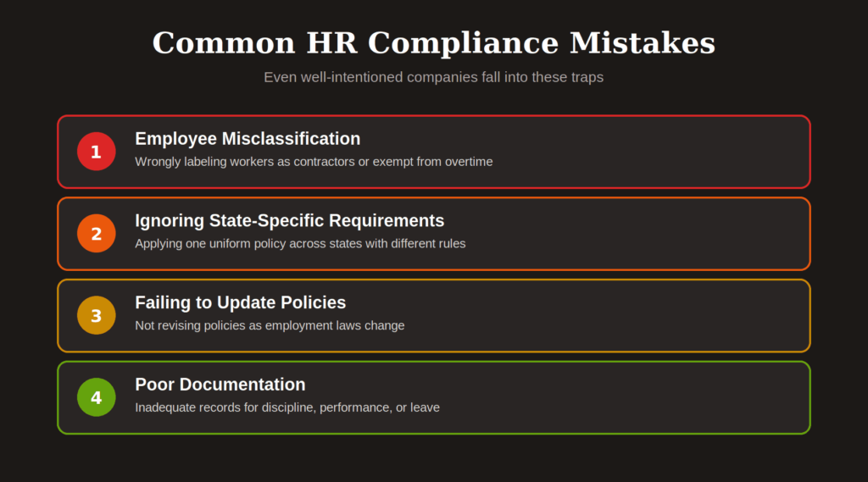Click the green number 4 circle
The height and width of the screenshot is (482, 868).
tap(97, 396)
